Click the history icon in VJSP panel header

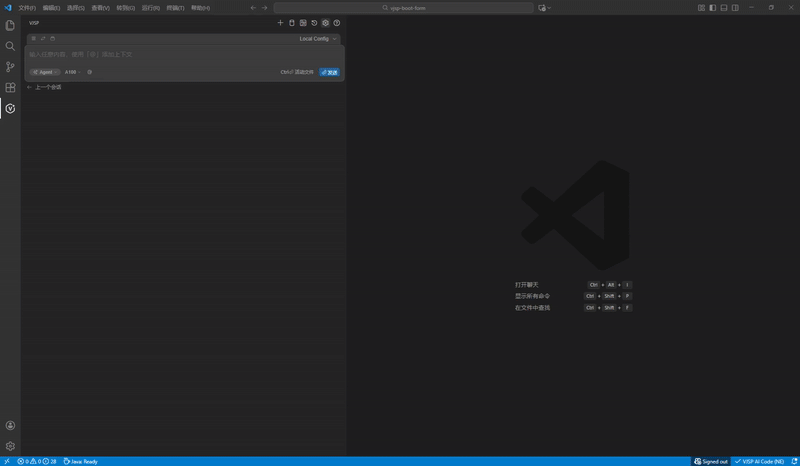[x=314, y=23]
